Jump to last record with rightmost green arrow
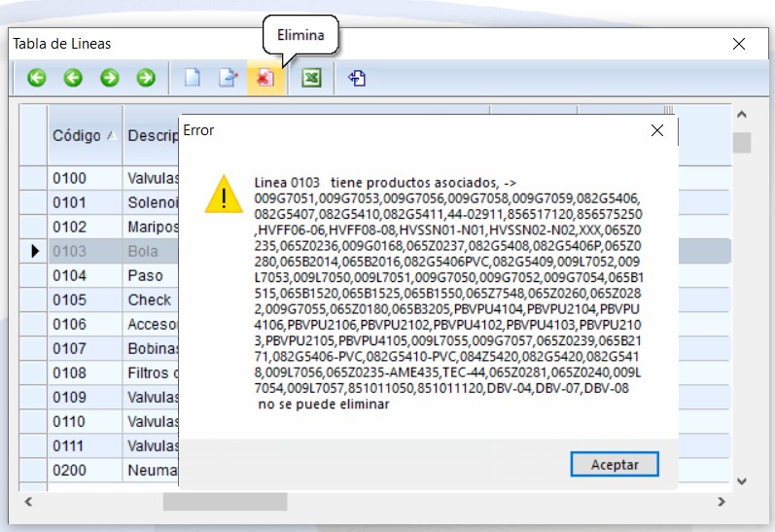This screenshot has height=532, width=775. point(146,78)
